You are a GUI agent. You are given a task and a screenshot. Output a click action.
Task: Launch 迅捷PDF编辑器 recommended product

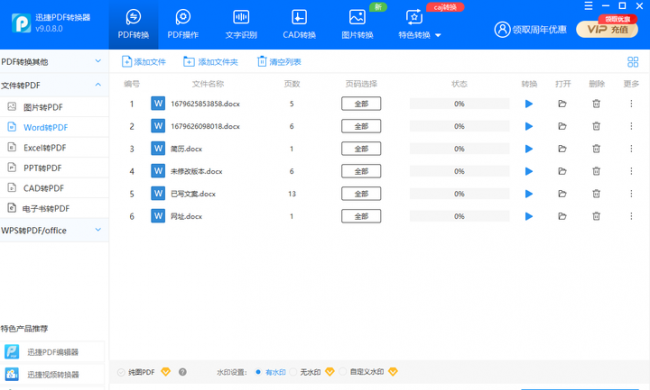(52, 352)
